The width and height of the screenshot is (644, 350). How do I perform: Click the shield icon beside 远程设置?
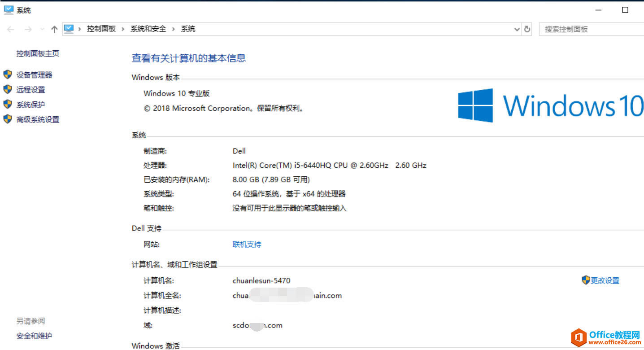pyautogui.click(x=8, y=89)
